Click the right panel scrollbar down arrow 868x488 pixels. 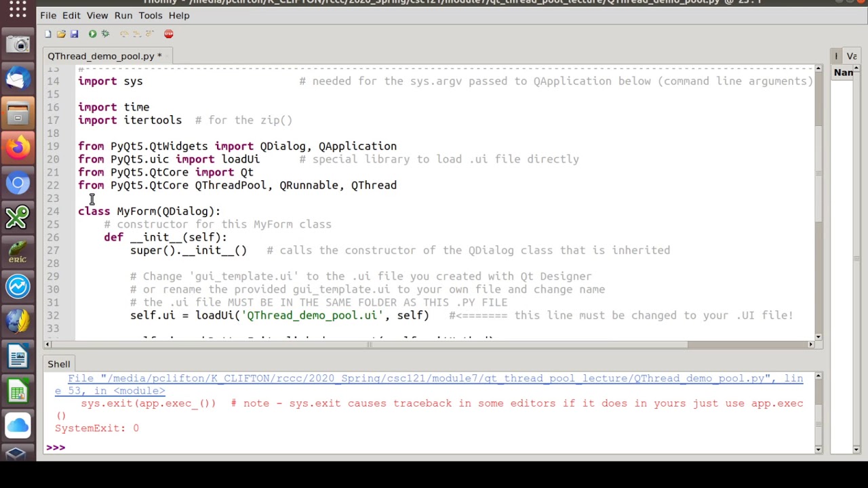click(x=856, y=449)
